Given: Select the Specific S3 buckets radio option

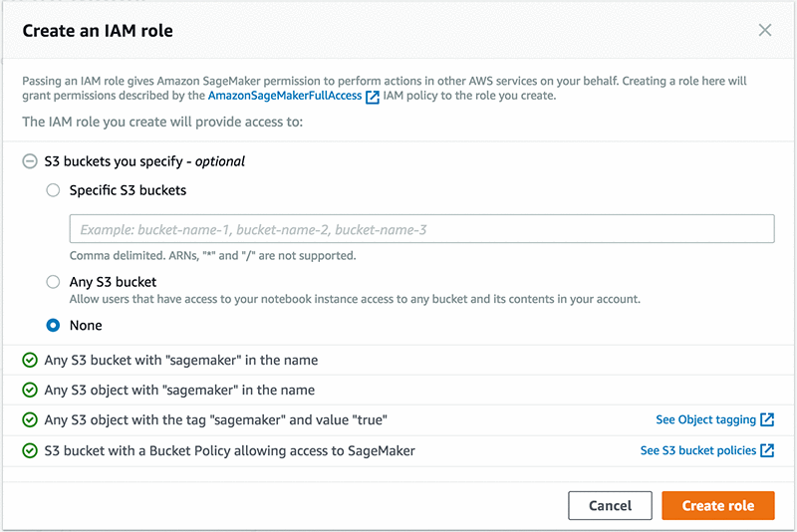Looking at the screenshot, I should tap(54, 190).
